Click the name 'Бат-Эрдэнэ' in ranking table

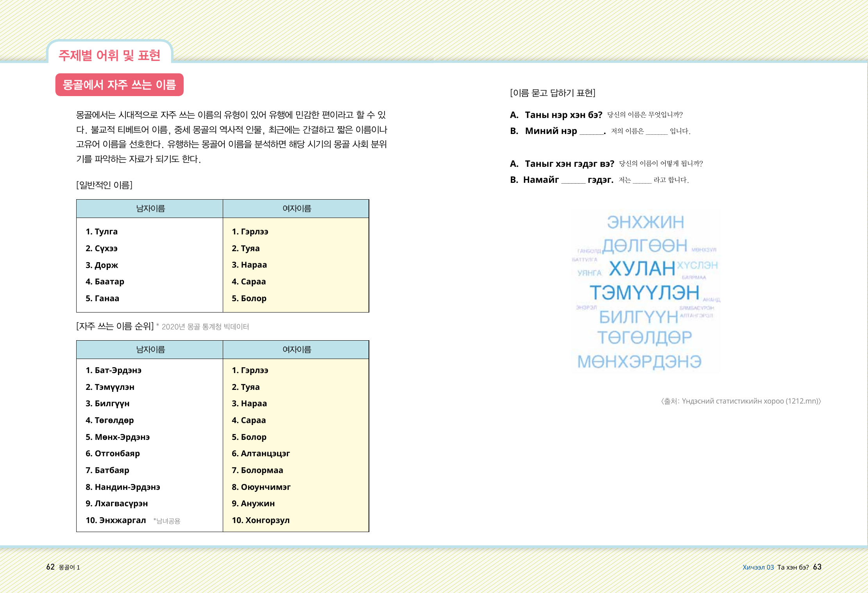118,370
